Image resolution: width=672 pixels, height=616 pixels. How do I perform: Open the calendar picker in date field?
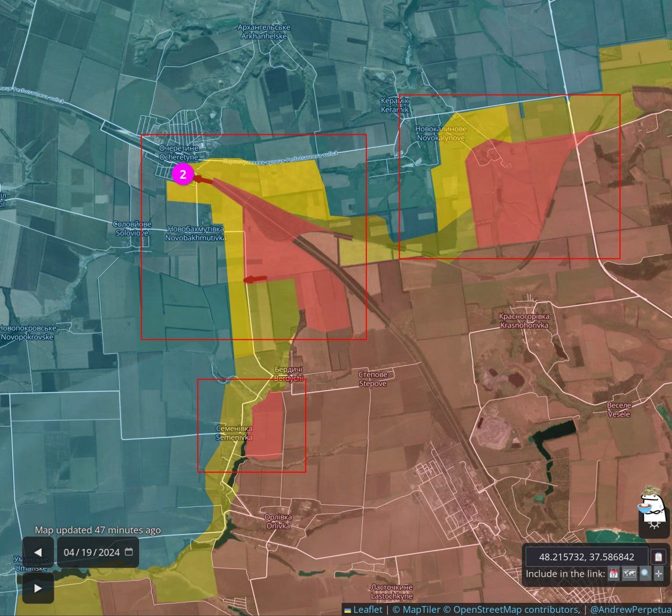click(x=129, y=552)
